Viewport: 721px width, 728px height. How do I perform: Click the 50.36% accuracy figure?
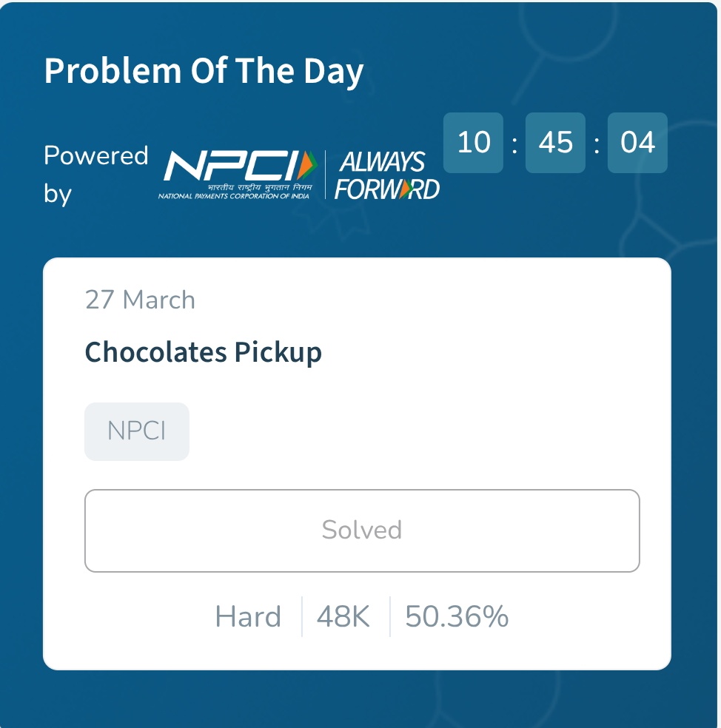point(457,616)
